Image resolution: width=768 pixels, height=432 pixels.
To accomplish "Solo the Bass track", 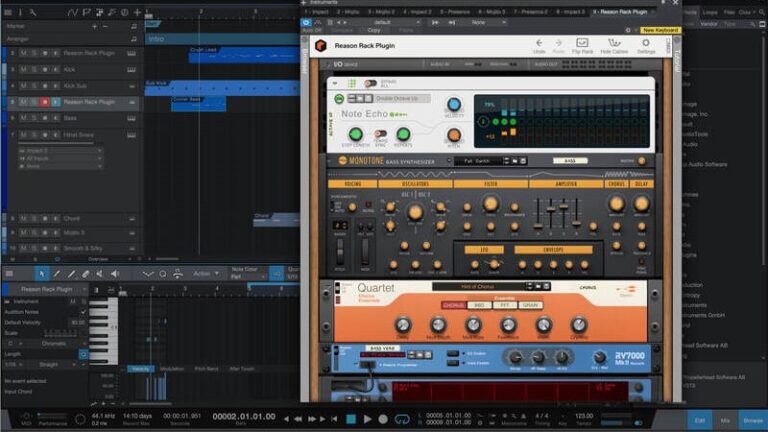I will tap(33, 118).
